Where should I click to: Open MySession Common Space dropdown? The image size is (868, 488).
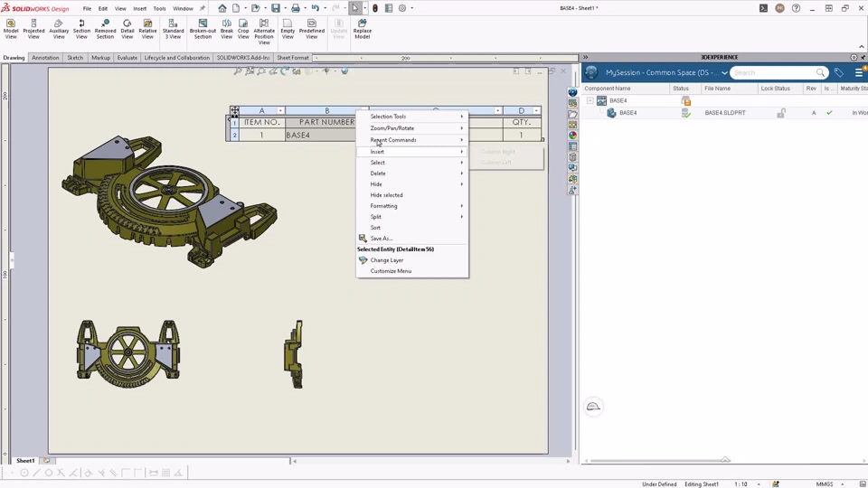tap(724, 72)
